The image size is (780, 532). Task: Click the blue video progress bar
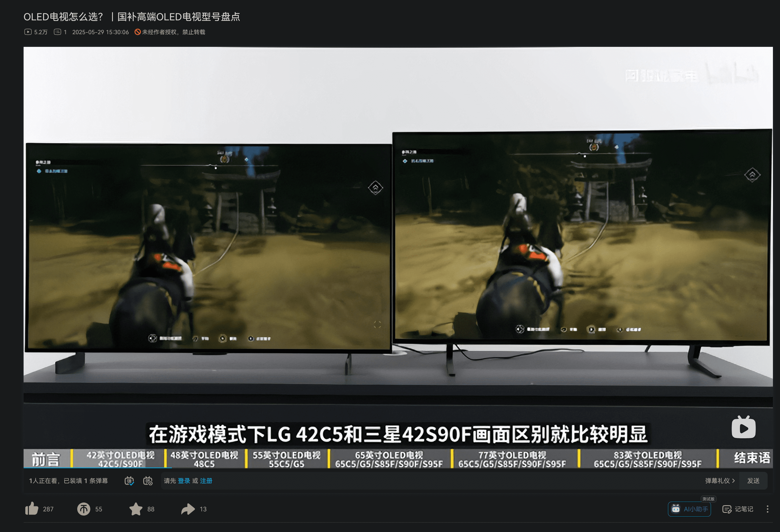coord(97,467)
